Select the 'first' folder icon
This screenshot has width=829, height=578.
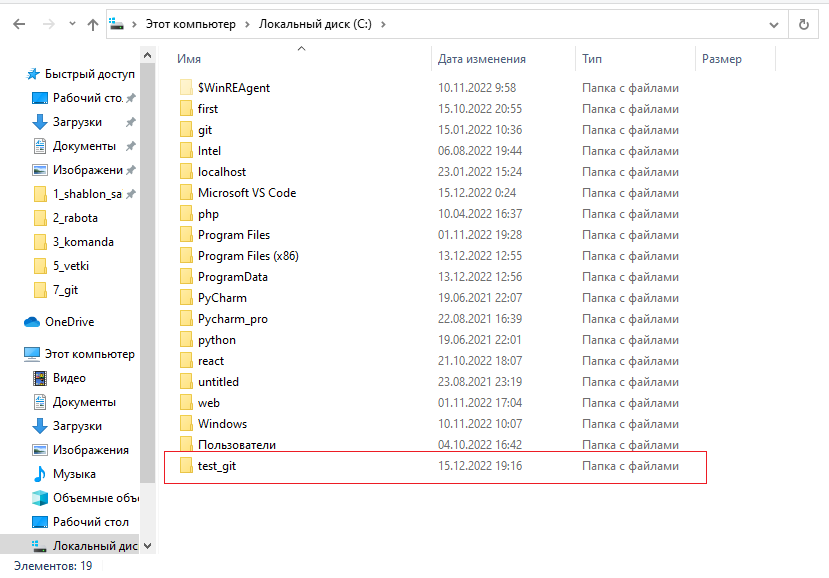point(186,108)
